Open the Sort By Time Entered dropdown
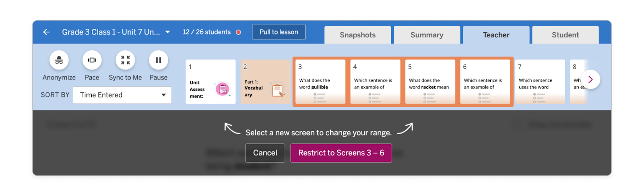 pos(122,95)
